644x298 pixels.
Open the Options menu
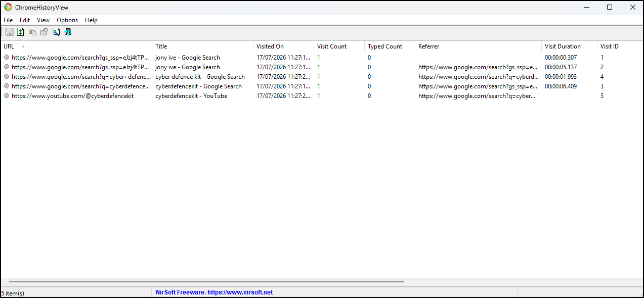coord(67,20)
